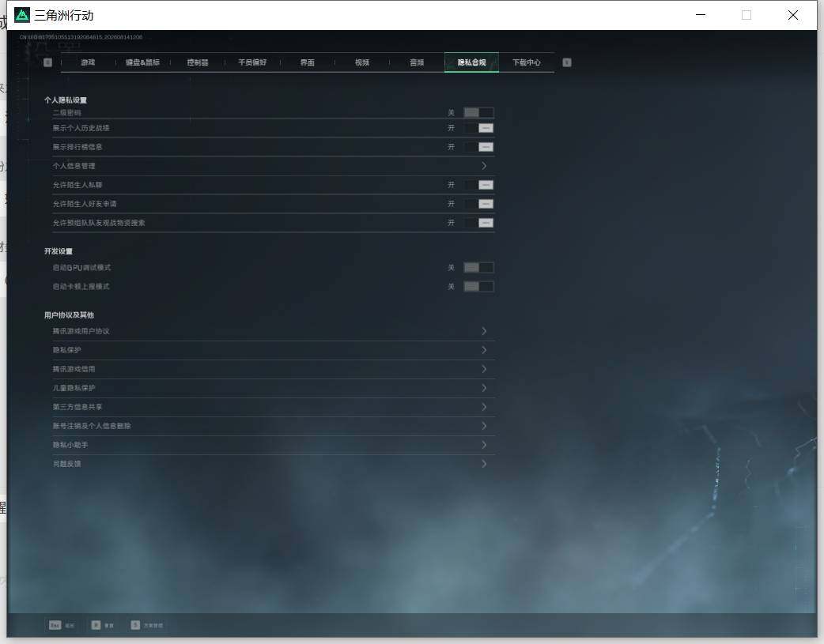Click the 个人隐私设置 section heading
This screenshot has height=644, width=824.
[66, 100]
